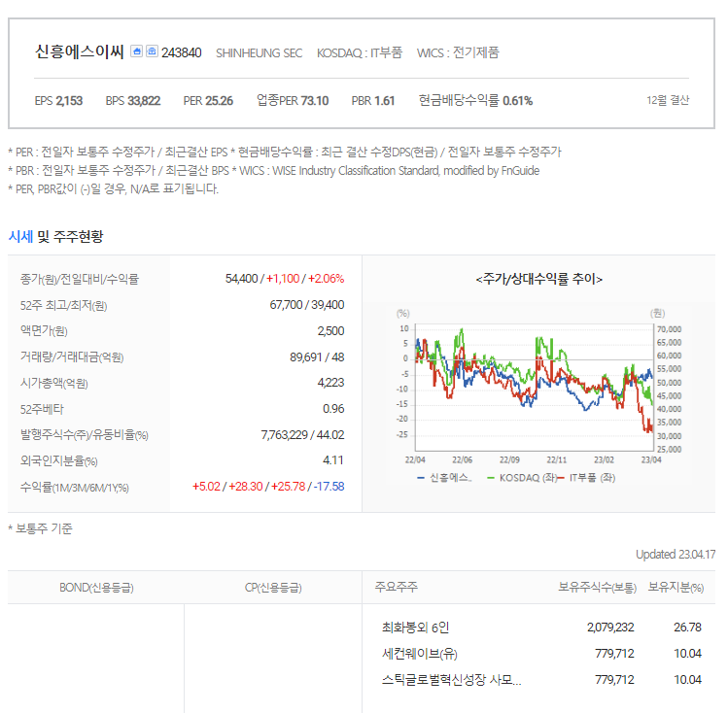Select the 외국인지분율 value 4.11

(x=333, y=460)
